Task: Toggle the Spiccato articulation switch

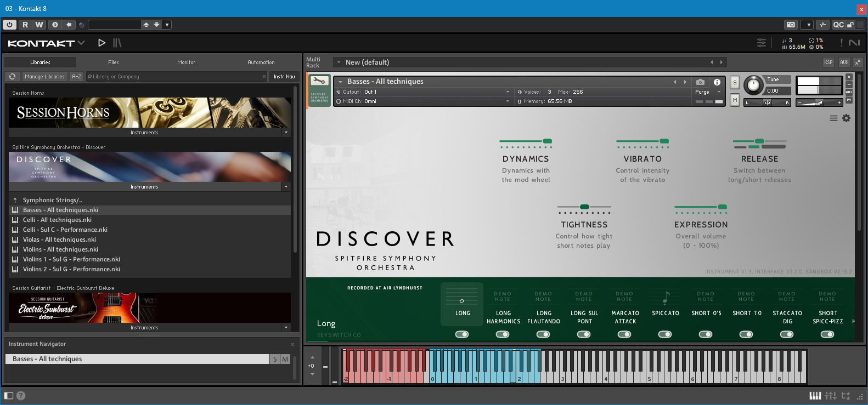Action: [665, 334]
